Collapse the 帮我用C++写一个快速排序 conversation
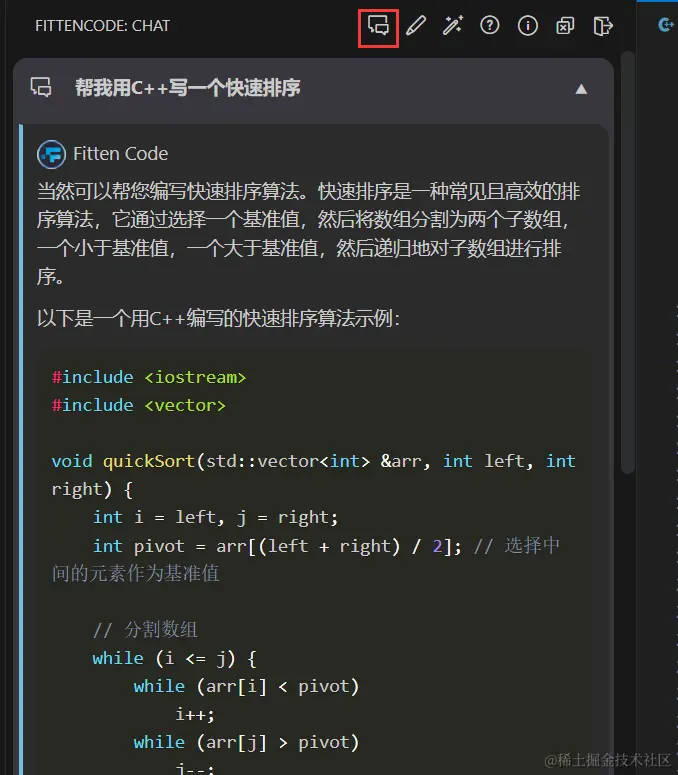 [581, 89]
